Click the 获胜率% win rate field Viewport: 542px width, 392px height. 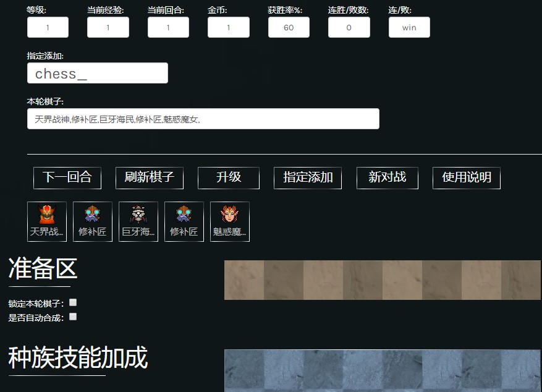tap(288, 27)
